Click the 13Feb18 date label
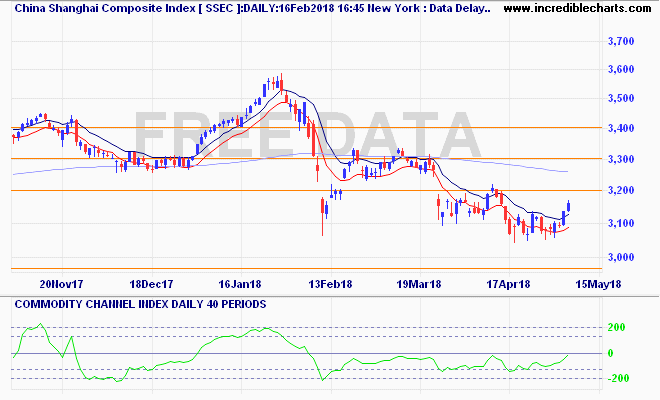This screenshot has width=660, height=400. tap(330, 284)
